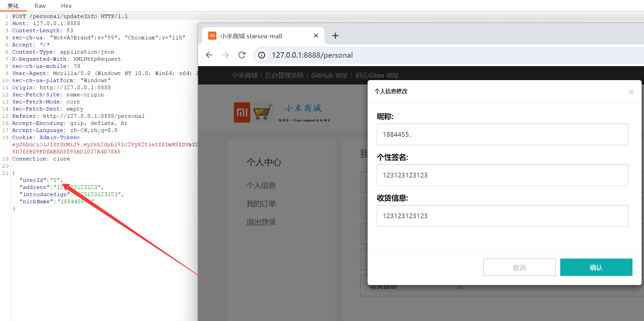Select the 小米商城 starsea-mall browser tab
The height and width of the screenshot is (321, 644).
(263, 36)
